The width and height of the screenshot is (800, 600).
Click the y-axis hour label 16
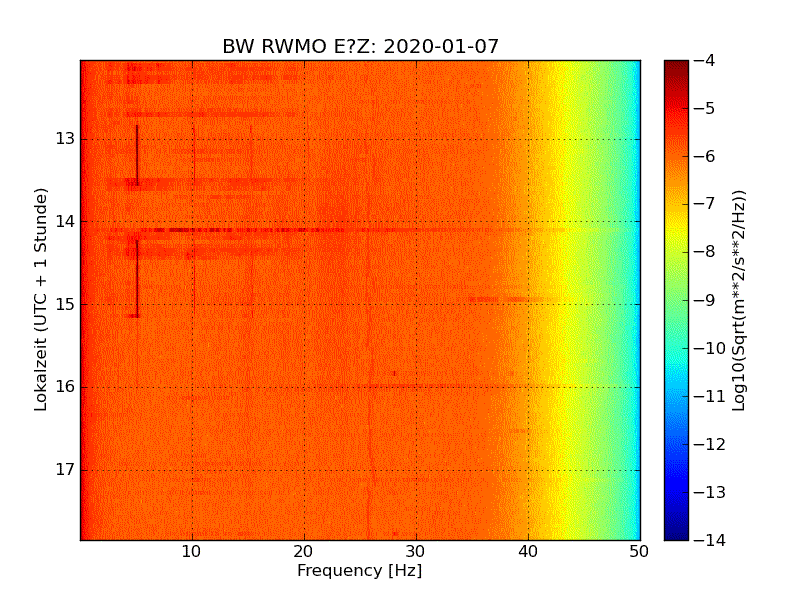[x=65, y=387]
